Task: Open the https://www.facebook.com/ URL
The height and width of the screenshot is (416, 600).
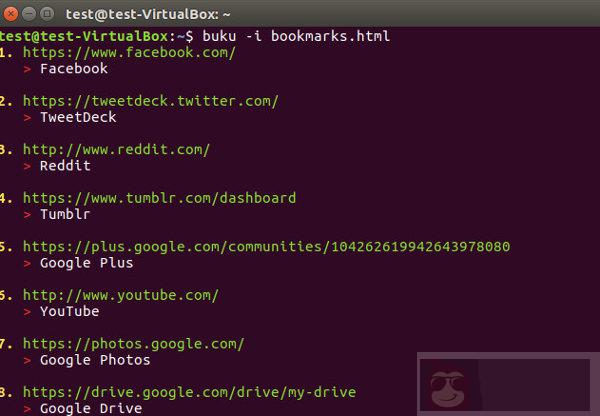Action: [x=129, y=52]
